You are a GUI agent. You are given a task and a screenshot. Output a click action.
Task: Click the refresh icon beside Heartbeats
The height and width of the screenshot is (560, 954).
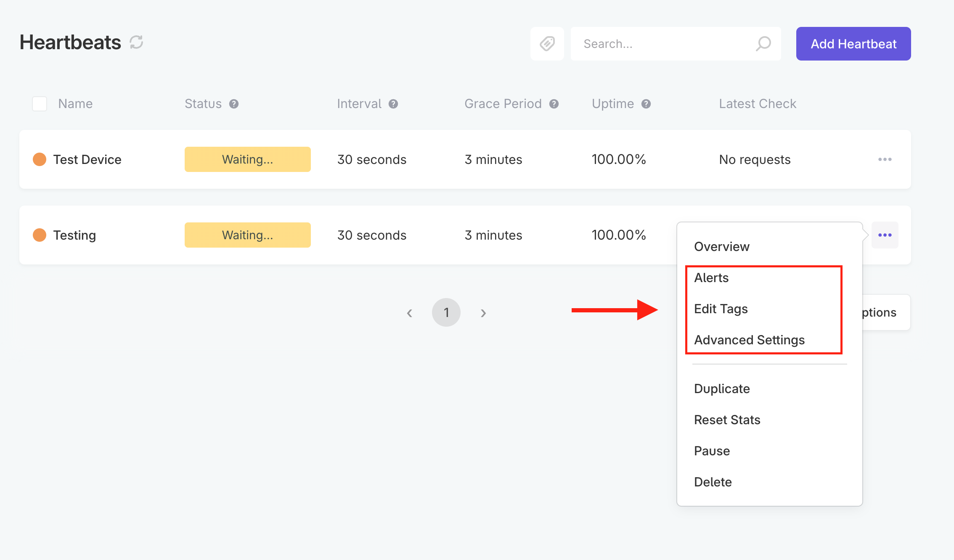pos(136,42)
